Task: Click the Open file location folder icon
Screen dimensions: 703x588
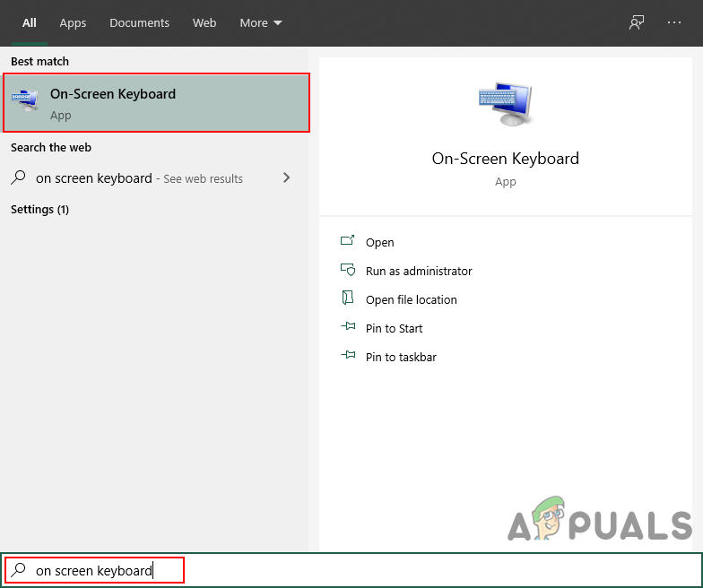Action: (x=348, y=298)
